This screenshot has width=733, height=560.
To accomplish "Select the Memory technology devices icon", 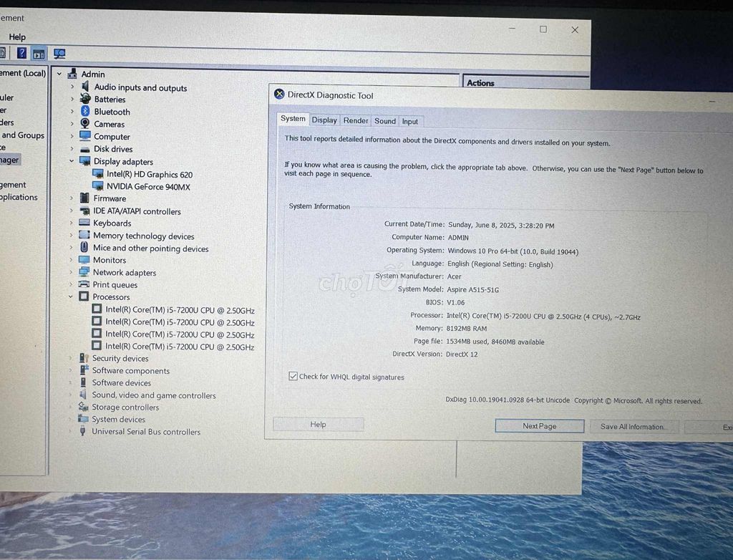I will [x=84, y=235].
